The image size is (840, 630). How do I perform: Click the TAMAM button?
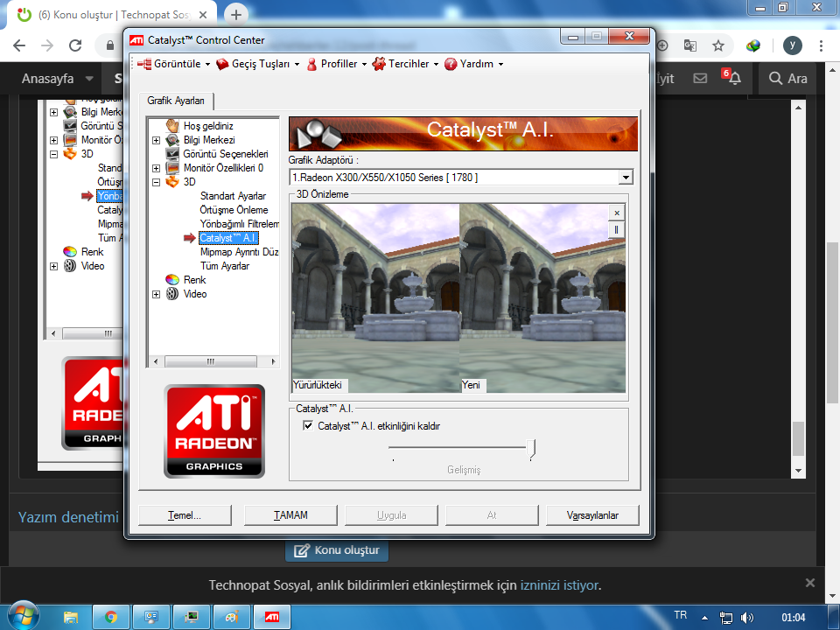tap(290, 515)
